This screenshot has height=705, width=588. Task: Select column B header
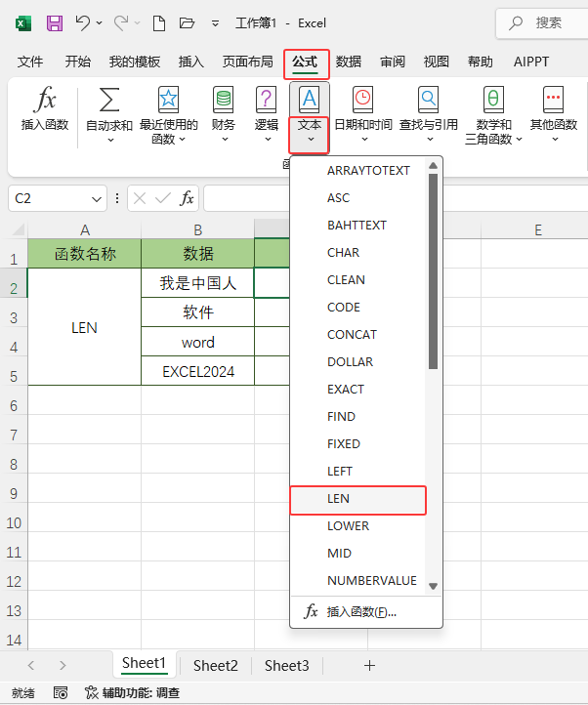point(198,229)
